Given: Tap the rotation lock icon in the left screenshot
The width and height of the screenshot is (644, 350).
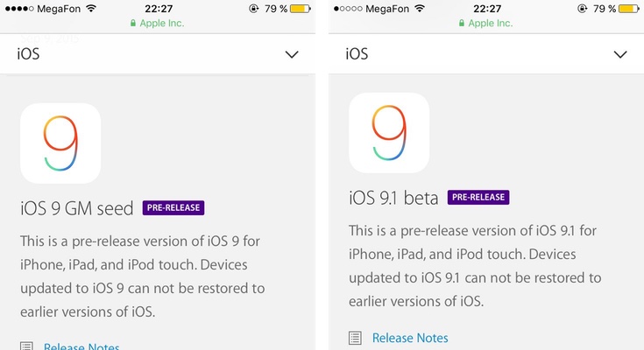Looking at the screenshot, I should [x=252, y=9].
